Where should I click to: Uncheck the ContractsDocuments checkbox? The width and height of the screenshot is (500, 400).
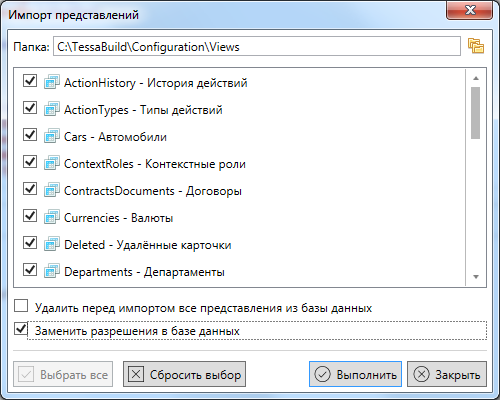coord(30,189)
